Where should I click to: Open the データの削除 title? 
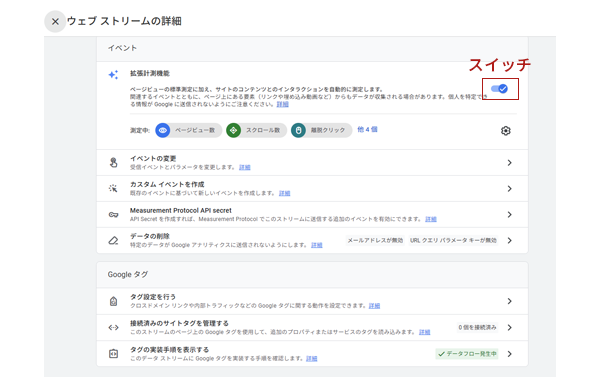[x=150, y=236]
